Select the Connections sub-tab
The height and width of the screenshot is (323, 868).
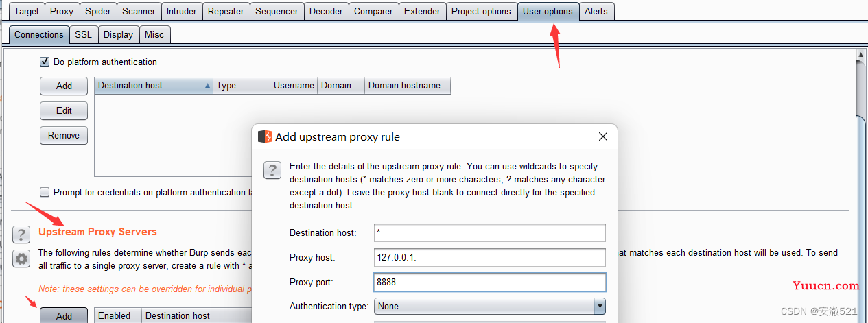point(39,34)
